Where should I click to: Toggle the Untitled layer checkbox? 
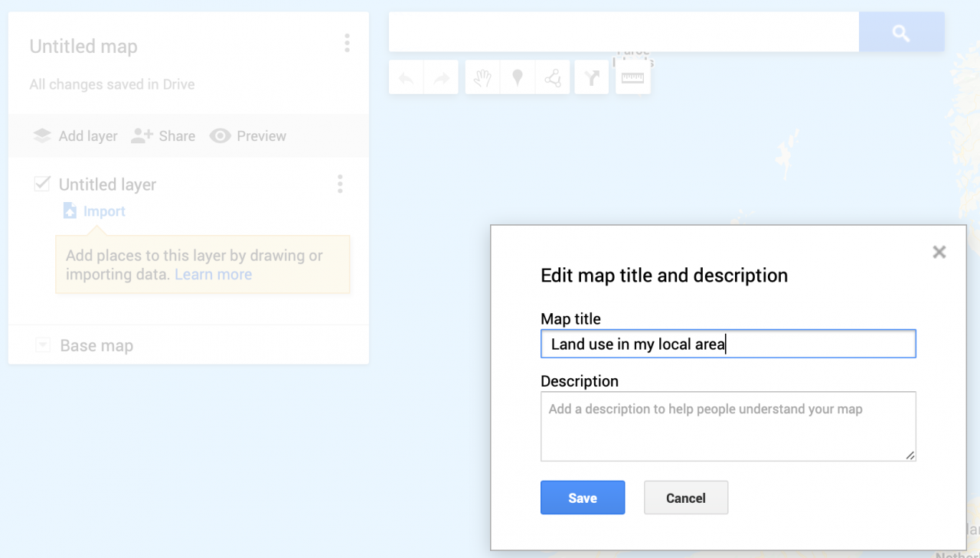click(42, 184)
